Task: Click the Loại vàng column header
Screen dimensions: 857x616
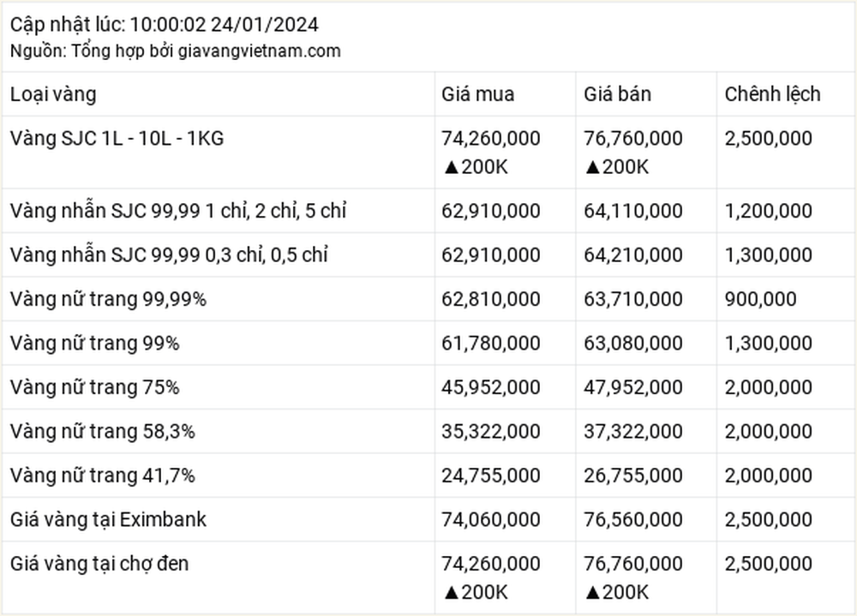Action: coord(53,94)
